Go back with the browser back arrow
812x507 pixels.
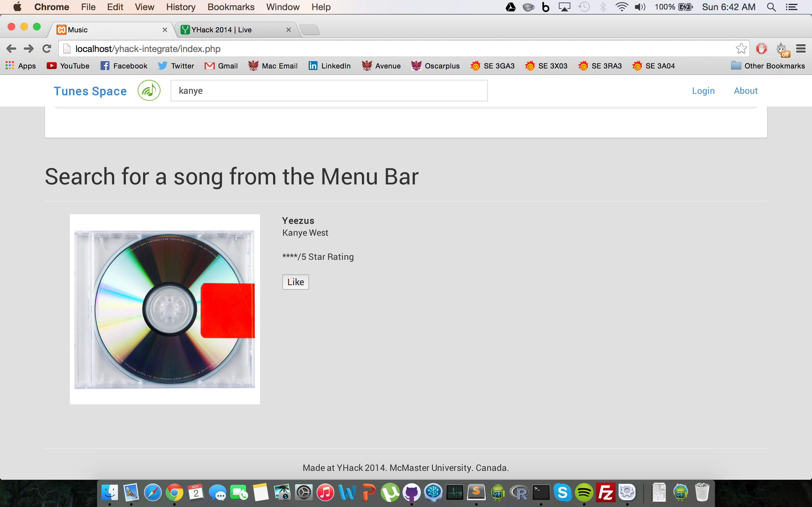point(11,49)
